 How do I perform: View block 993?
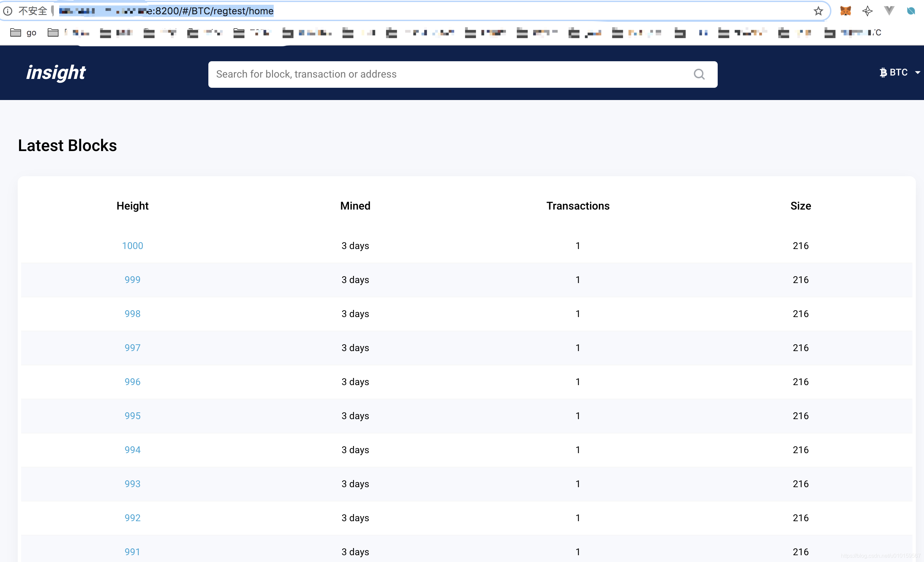[x=132, y=484]
